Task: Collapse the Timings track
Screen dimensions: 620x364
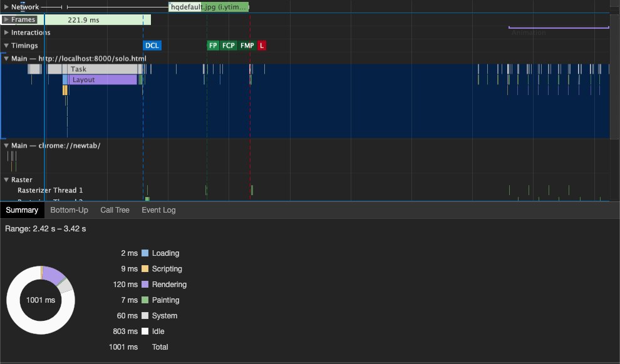Action: coord(6,46)
